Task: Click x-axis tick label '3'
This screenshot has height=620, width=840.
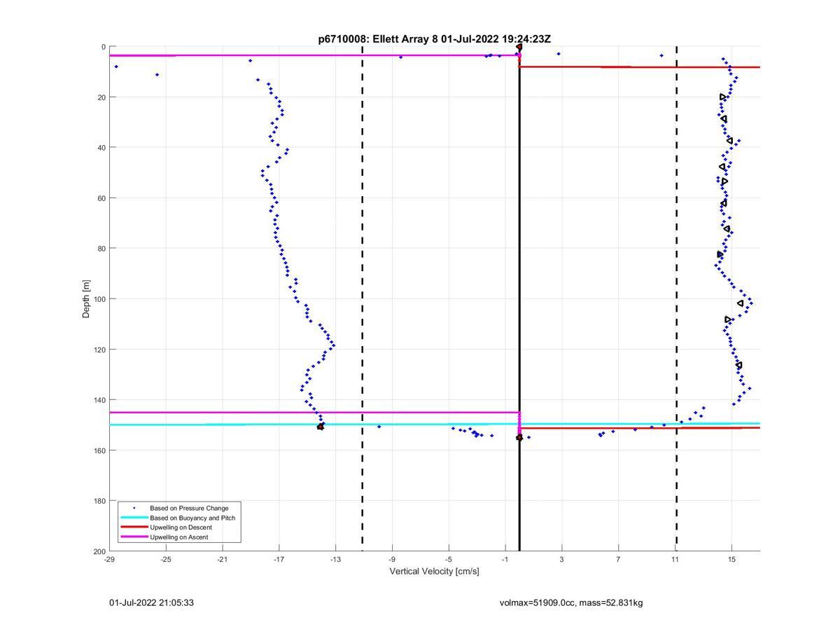Action: tap(561, 559)
